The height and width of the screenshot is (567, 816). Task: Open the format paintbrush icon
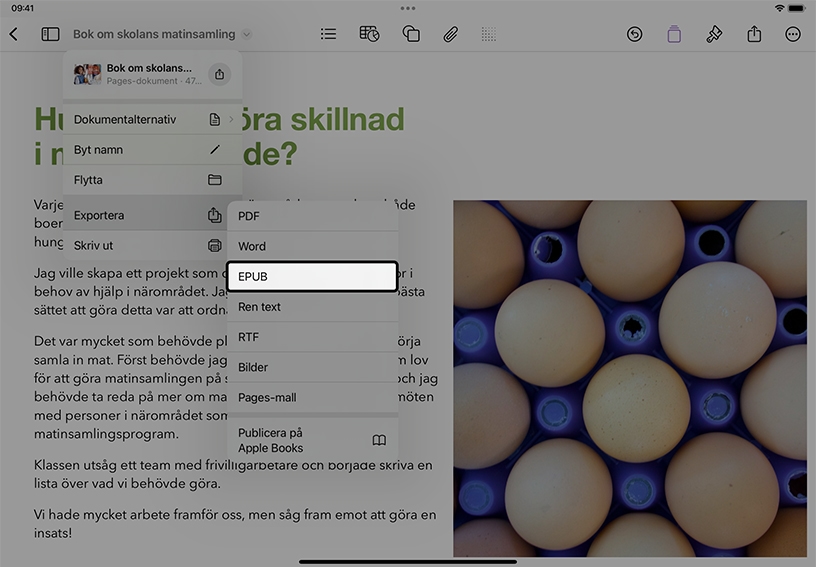(714, 34)
